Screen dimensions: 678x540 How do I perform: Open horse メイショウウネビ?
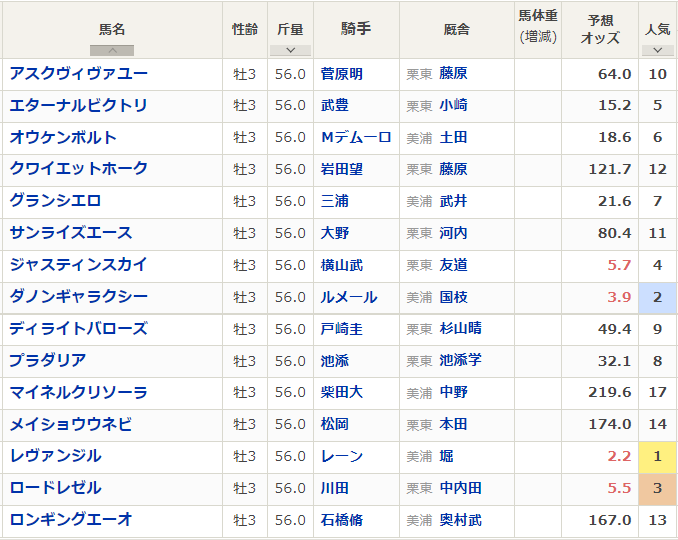tap(71, 425)
